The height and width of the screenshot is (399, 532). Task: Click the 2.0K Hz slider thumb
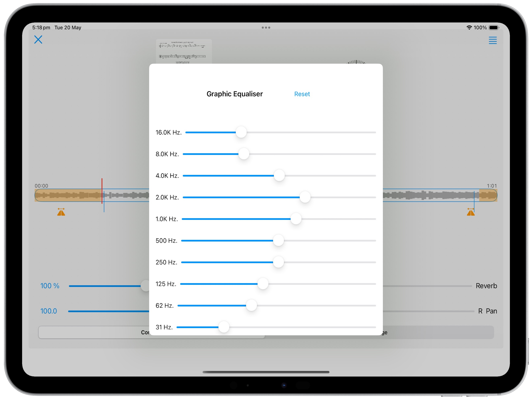[305, 197]
